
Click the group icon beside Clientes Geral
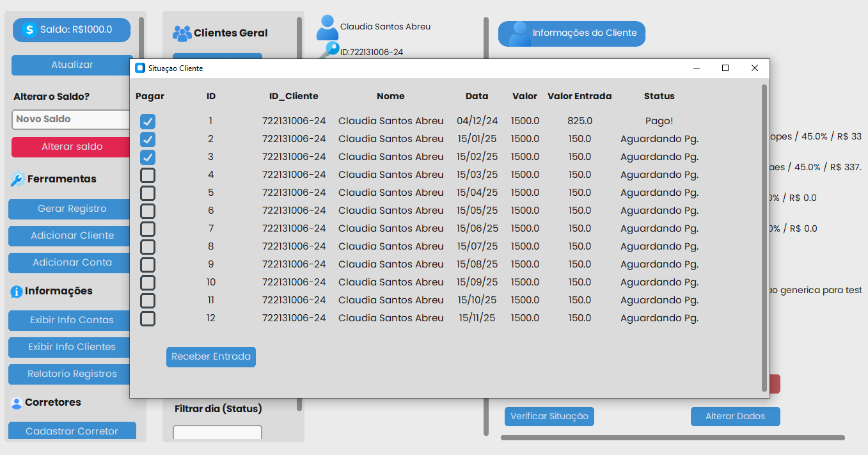[182, 33]
